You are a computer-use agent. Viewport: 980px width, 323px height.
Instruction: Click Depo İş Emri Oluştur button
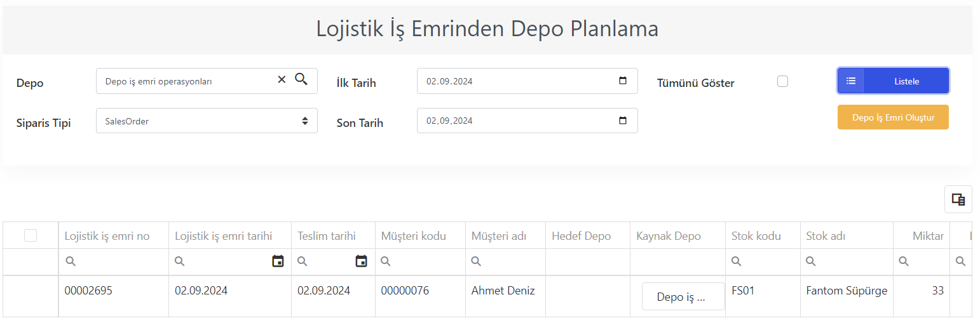click(893, 117)
